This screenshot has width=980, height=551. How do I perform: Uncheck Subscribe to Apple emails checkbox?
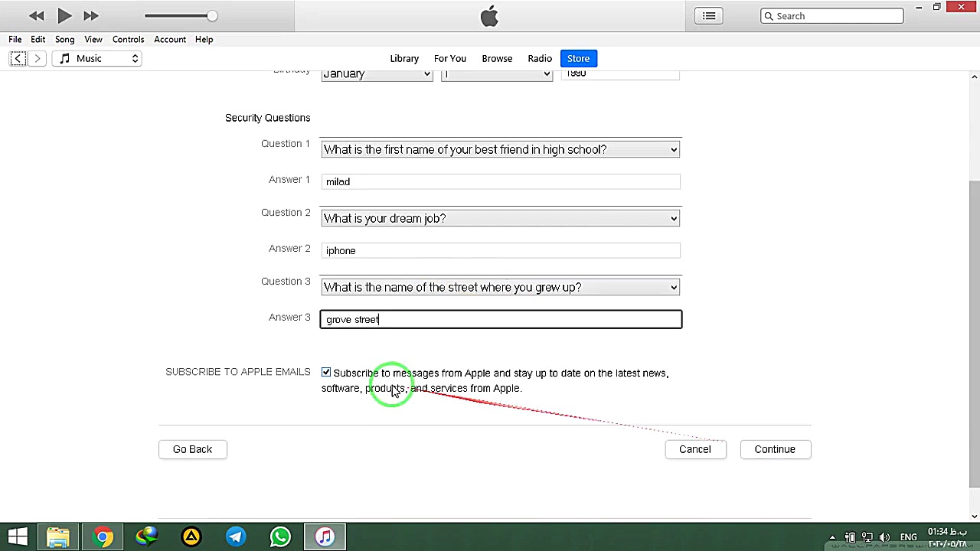click(x=326, y=373)
